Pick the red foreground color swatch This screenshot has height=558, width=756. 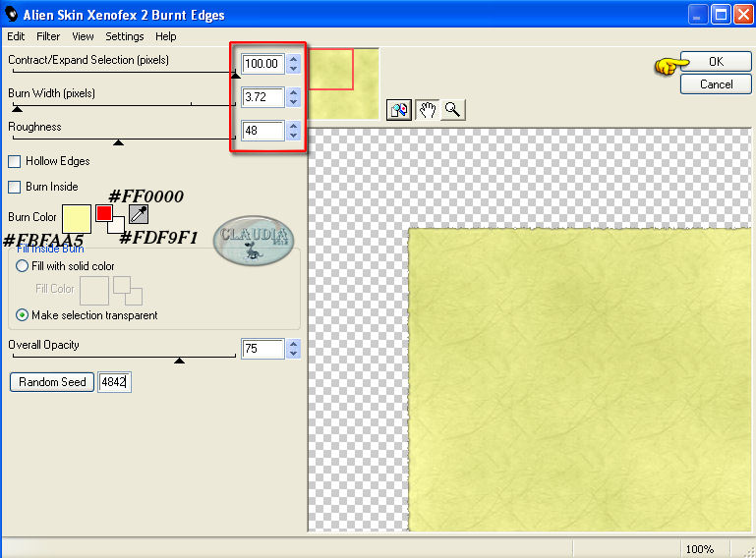click(x=103, y=213)
